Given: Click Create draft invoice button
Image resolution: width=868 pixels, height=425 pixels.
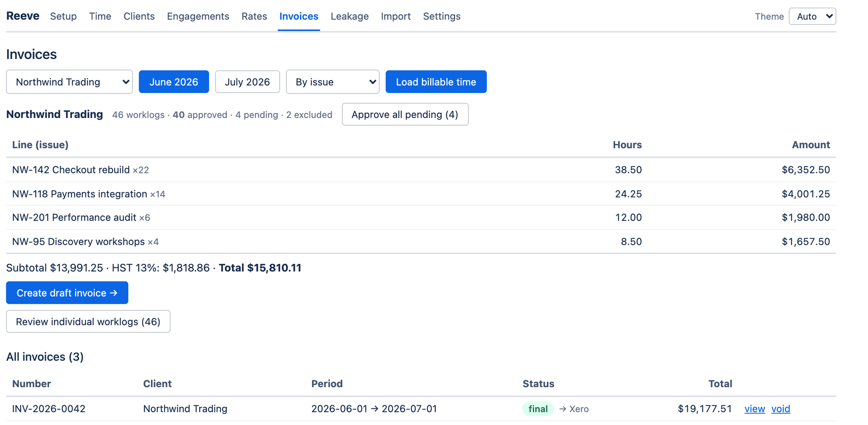Looking at the screenshot, I should click(67, 293).
